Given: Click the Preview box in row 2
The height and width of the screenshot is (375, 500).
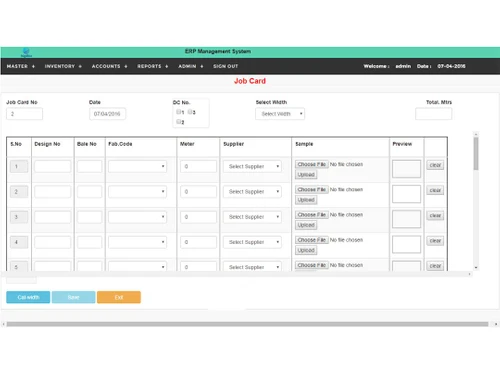Looking at the screenshot, I should (x=406, y=194).
